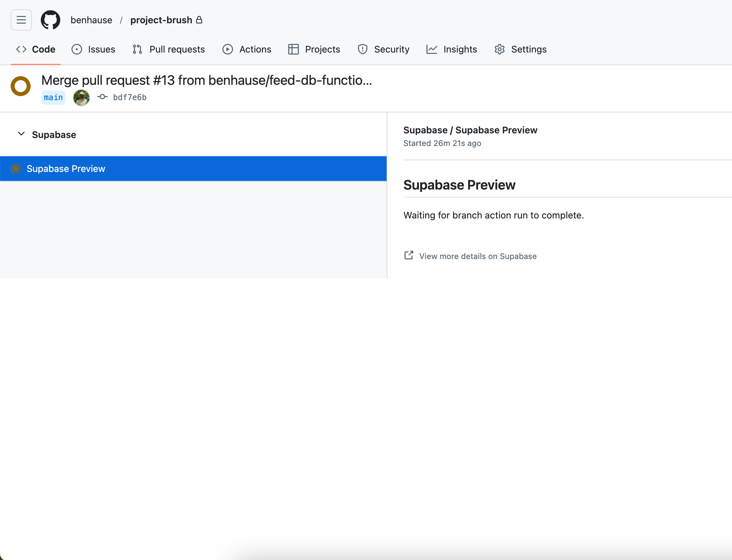This screenshot has height=560, width=732.
Task: Open the benhause owner profile link
Action: point(91,20)
